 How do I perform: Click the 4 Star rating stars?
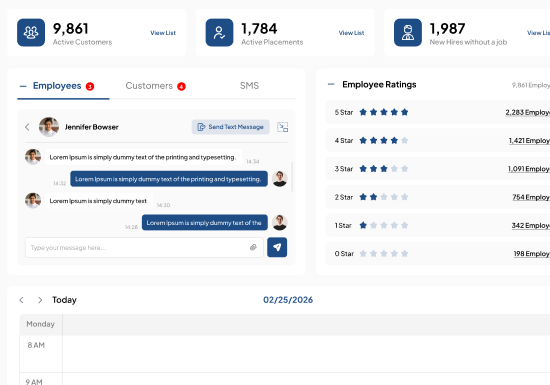click(x=384, y=140)
